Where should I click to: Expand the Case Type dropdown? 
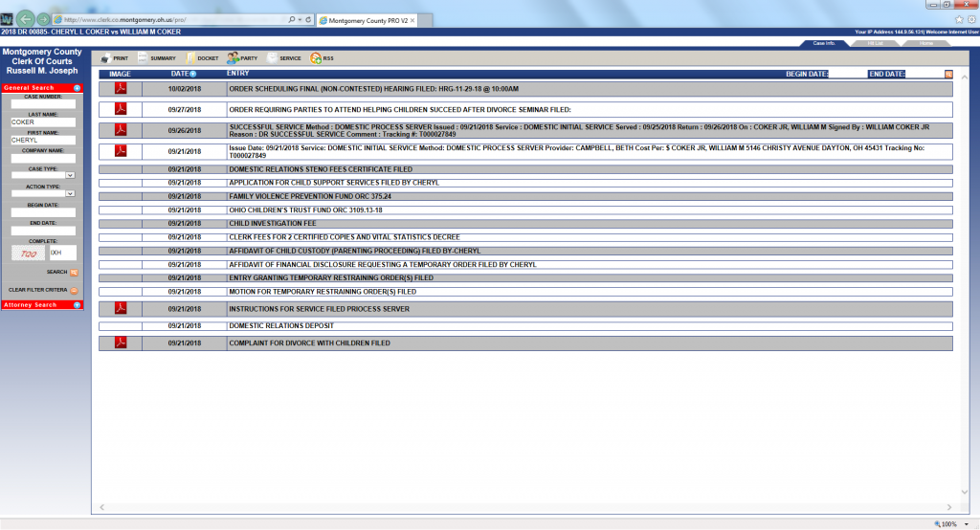click(70, 176)
